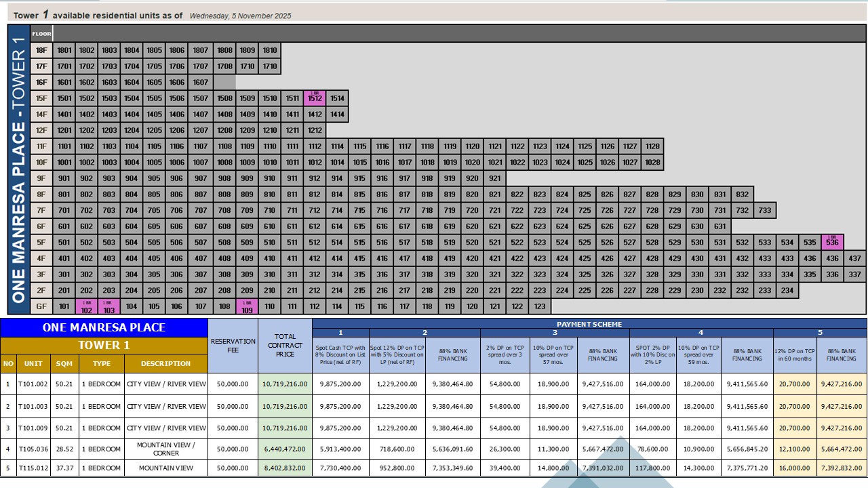Click unit 1414 cell
The width and height of the screenshot is (868, 488).
click(337, 115)
